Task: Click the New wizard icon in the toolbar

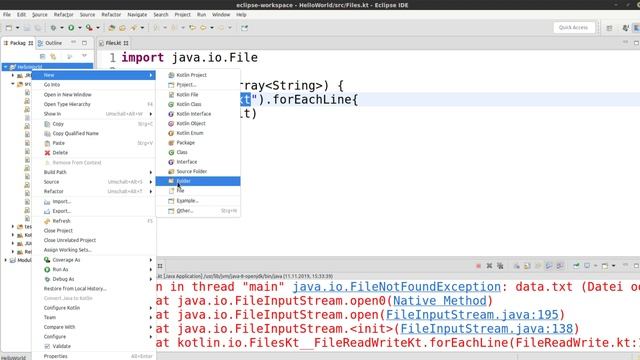Action: [x=9, y=28]
